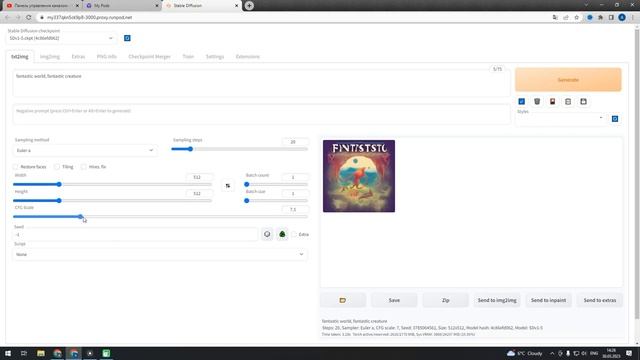Switch to the img2img tab

(50, 57)
